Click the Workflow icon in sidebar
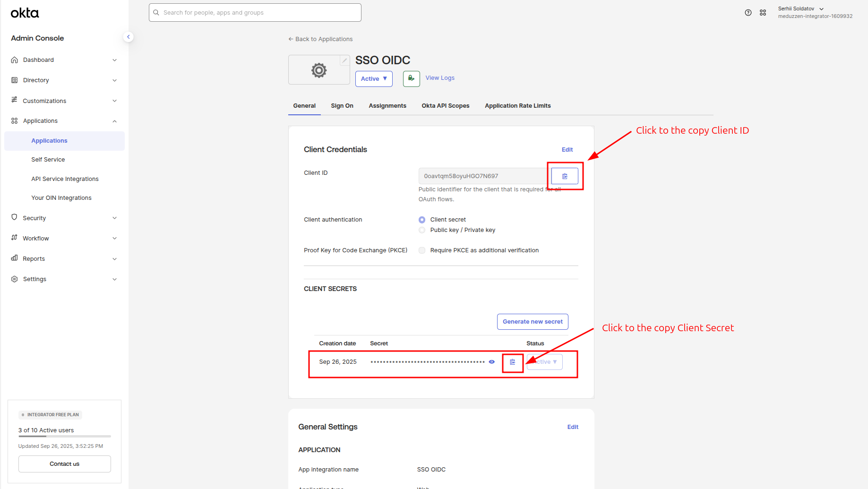Viewport: 868px width, 489px height. [15, 238]
